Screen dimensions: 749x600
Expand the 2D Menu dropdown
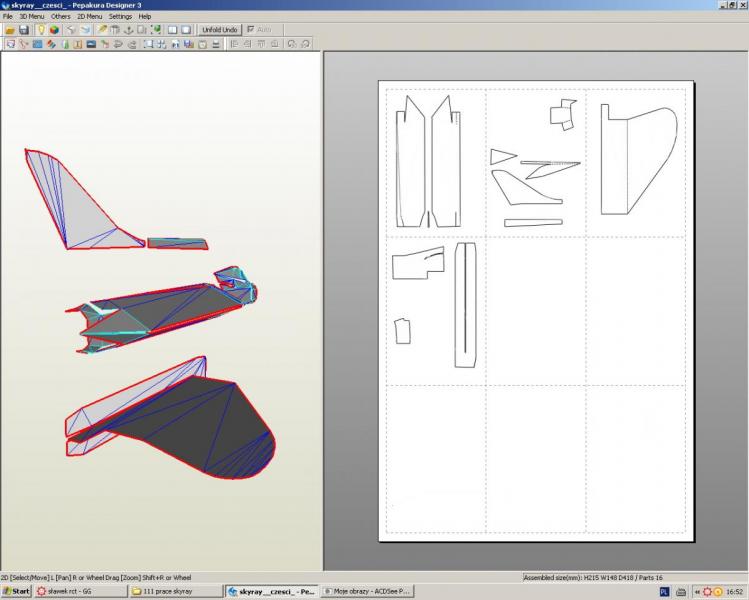(89, 17)
